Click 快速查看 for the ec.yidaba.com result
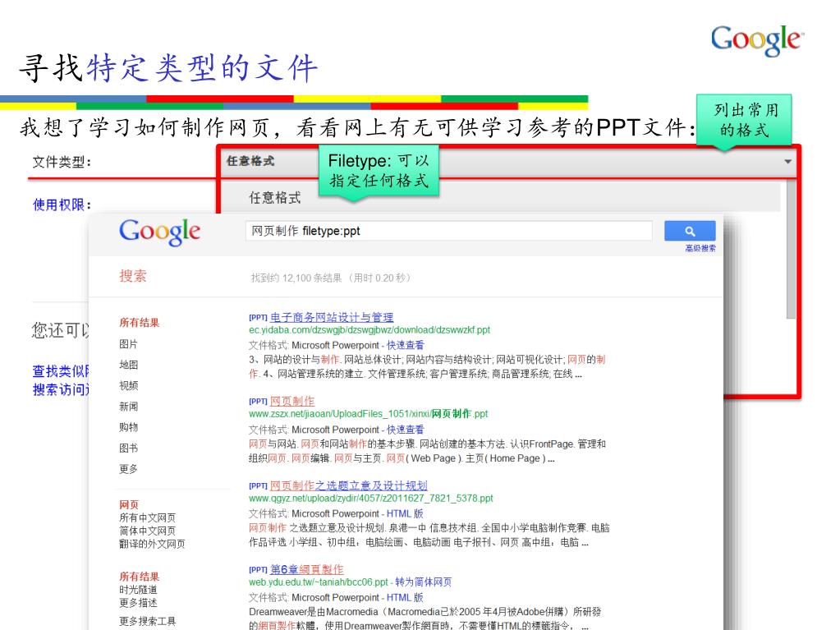 point(406,345)
